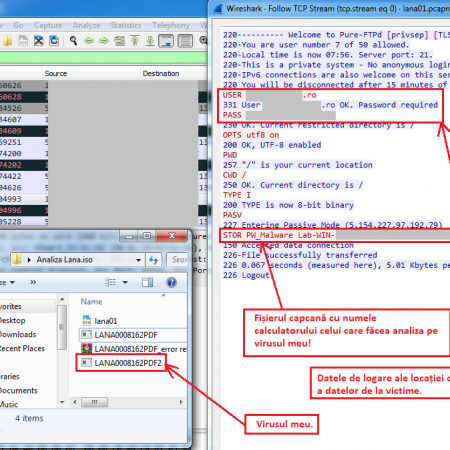
Task: Click 'PASV' line in TCP stream
Action: coord(232,215)
